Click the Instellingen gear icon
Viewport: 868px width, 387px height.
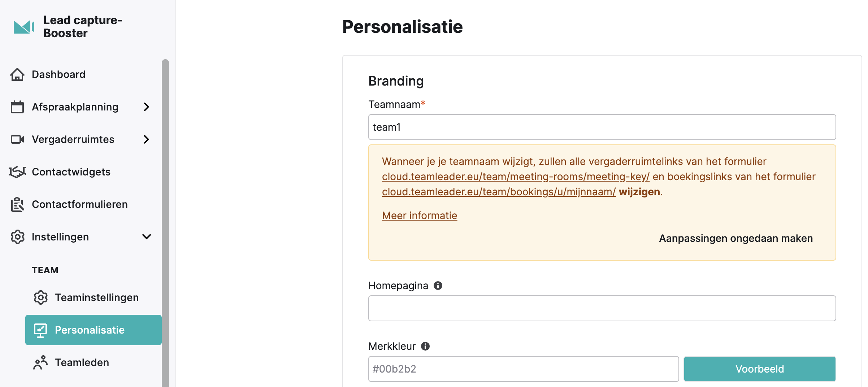click(17, 237)
